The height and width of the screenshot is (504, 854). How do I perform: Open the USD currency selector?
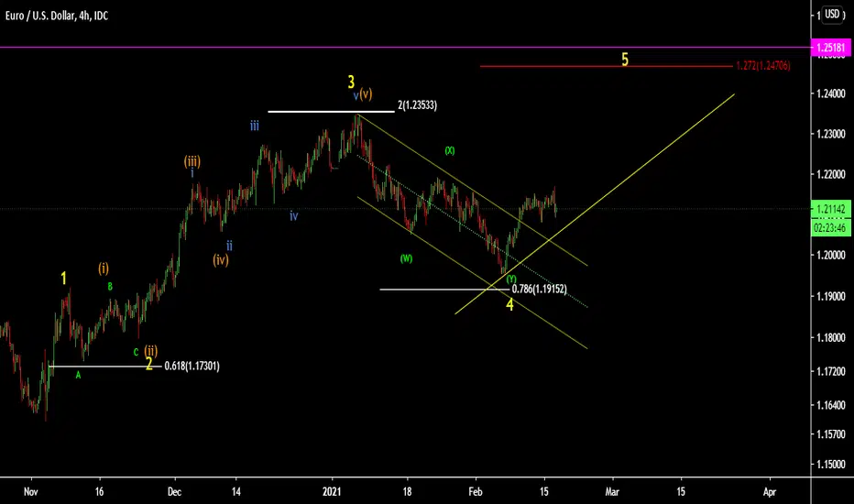832,14
